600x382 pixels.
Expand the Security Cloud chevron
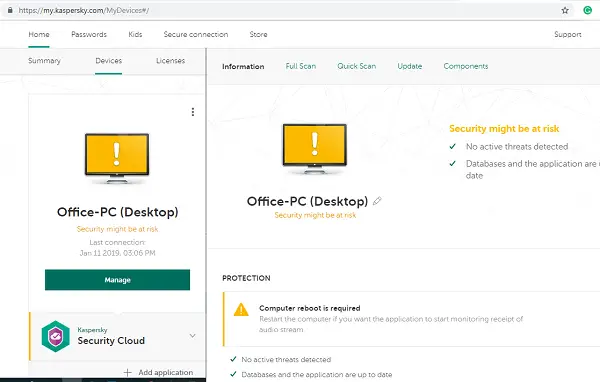tap(192, 336)
